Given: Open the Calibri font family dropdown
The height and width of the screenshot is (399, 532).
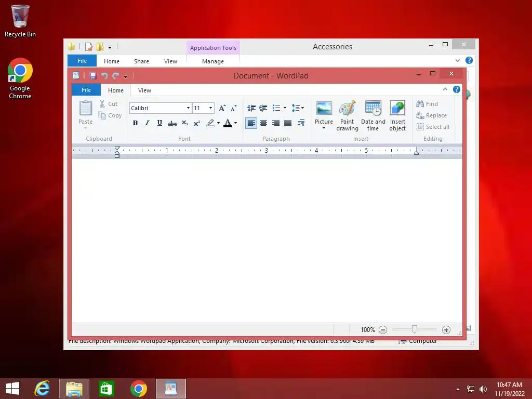Looking at the screenshot, I should 188,108.
